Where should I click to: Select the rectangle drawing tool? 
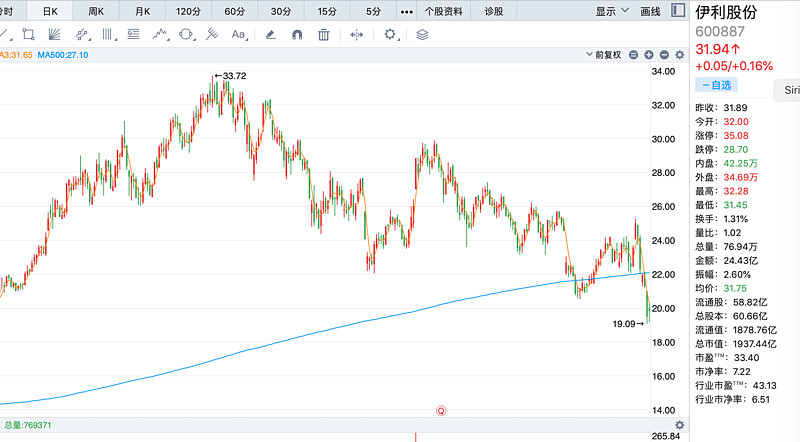tap(29, 34)
